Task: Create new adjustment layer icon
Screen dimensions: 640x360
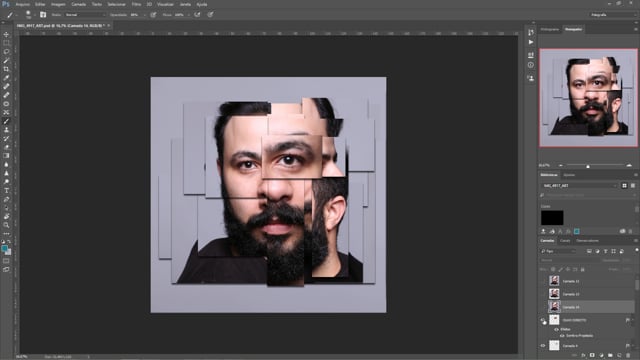Action: (x=601, y=356)
